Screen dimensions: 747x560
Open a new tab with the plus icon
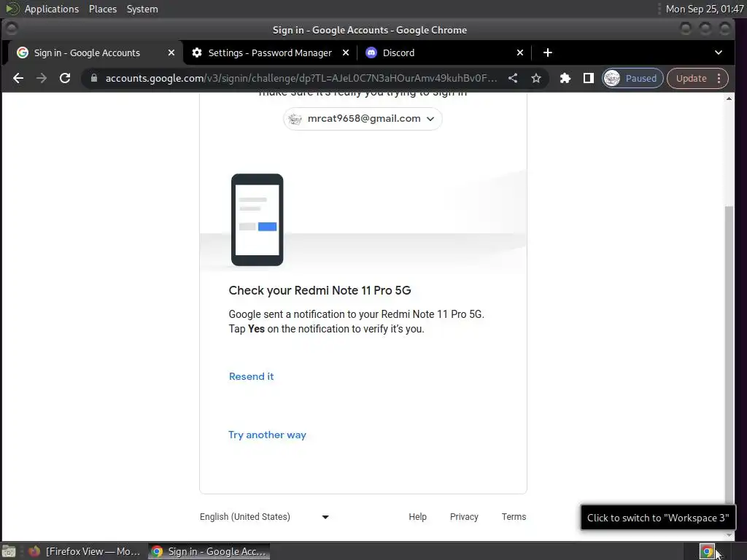click(547, 52)
